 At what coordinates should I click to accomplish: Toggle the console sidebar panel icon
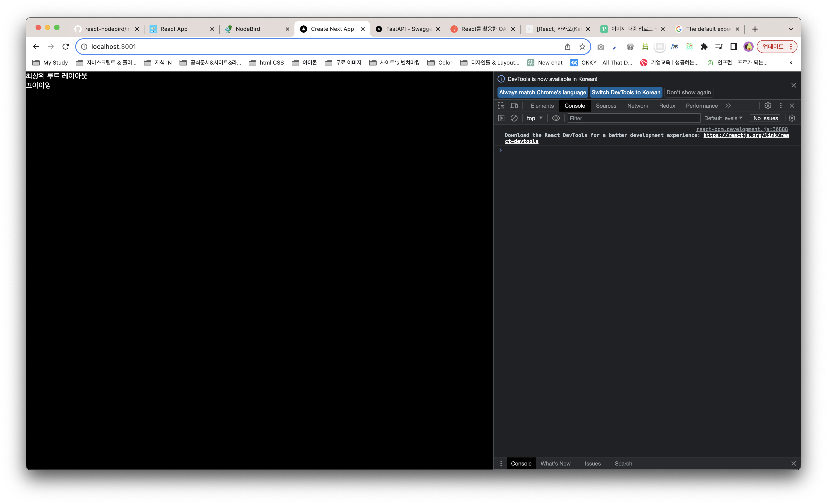pos(501,118)
